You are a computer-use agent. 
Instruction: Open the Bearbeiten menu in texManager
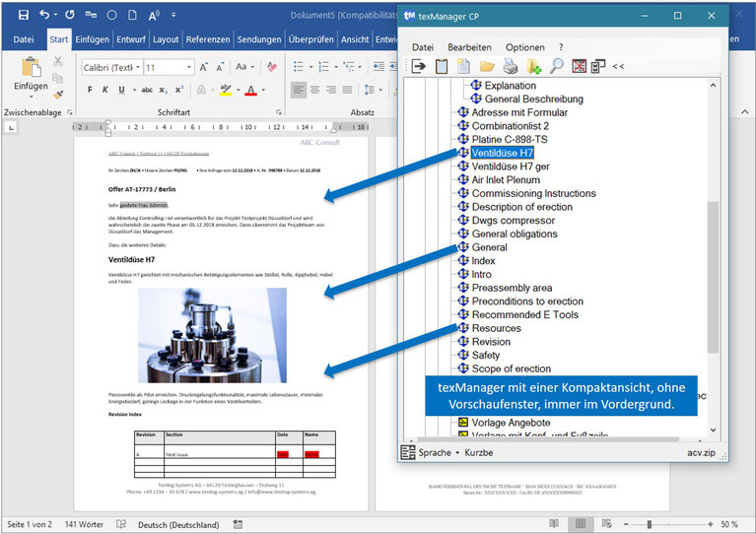(x=469, y=47)
